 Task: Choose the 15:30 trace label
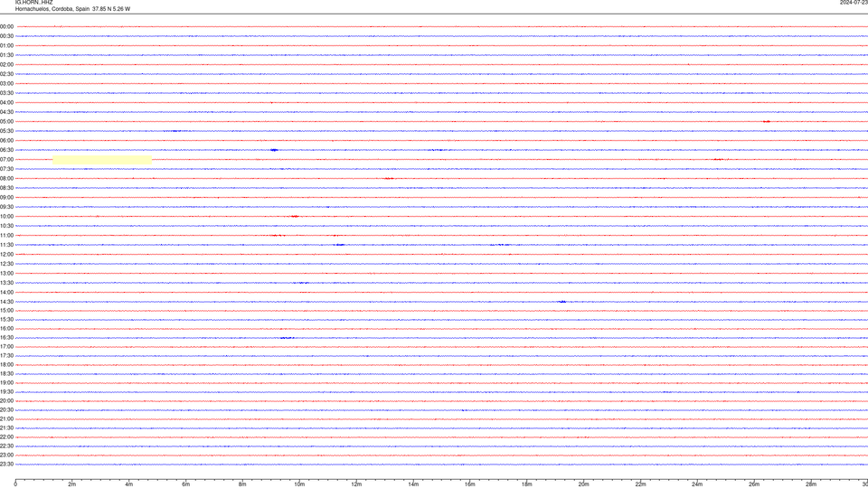coord(6,320)
